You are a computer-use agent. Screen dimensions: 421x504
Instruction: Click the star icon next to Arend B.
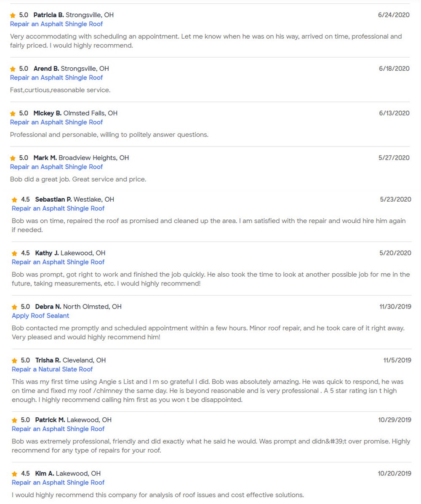(x=13, y=69)
